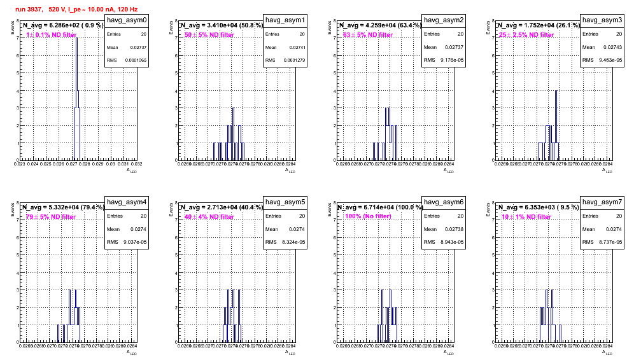Click the havg_asym4 stats box title
The image size is (634, 364).
coord(127,202)
